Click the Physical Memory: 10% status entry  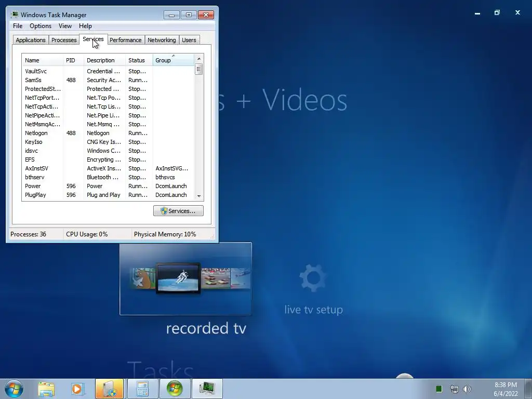click(165, 234)
